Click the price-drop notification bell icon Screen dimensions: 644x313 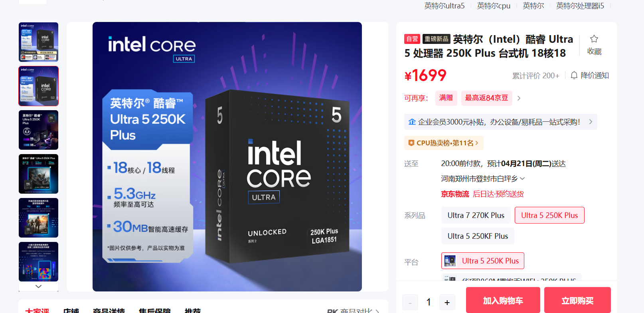pos(574,75)
